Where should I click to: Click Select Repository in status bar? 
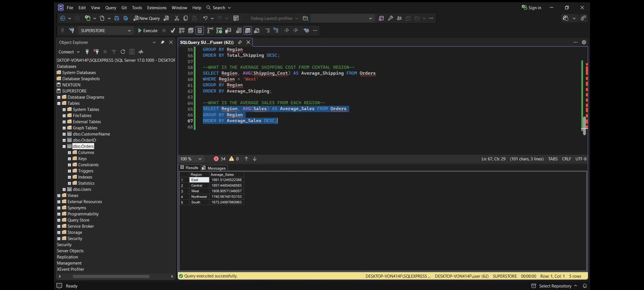[x=554, y=286]
